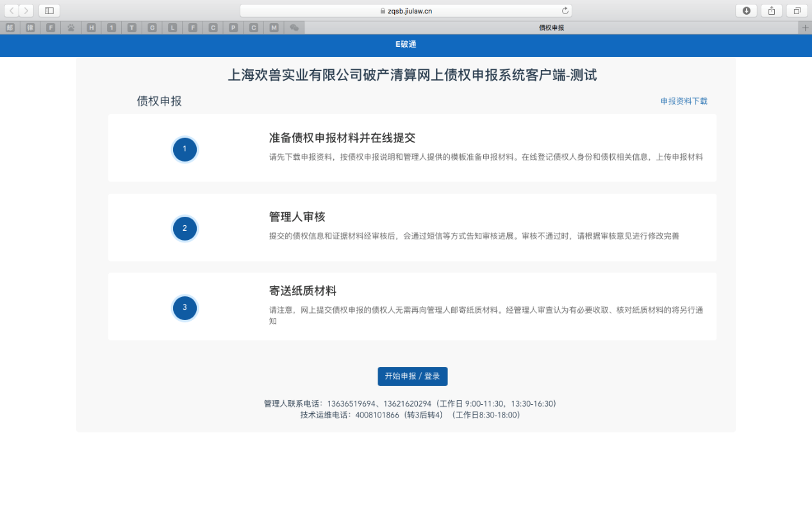Open the WeChat icon pinned tab
Viewport: 812px width, 508px height.
[x=294, y=28]
